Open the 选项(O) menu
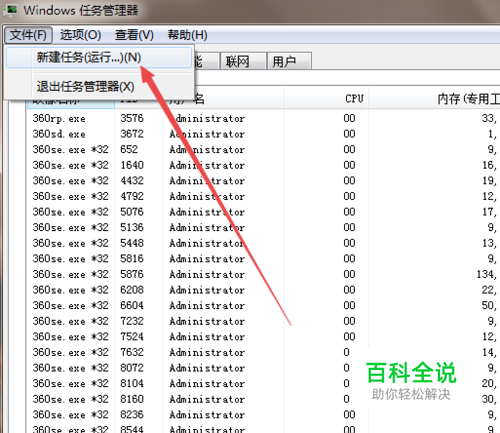Image resolution: width=500 pixels, height=433 pixels. 80,35
